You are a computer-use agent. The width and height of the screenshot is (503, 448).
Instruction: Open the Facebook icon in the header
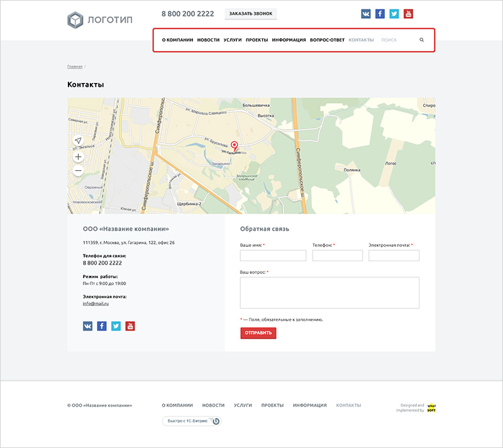(380, 14)
